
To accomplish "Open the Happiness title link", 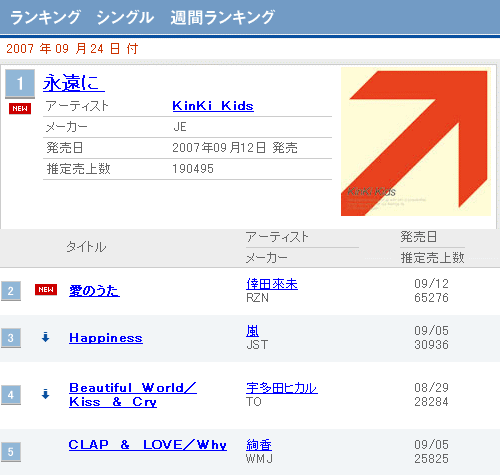I will [106, 338].
